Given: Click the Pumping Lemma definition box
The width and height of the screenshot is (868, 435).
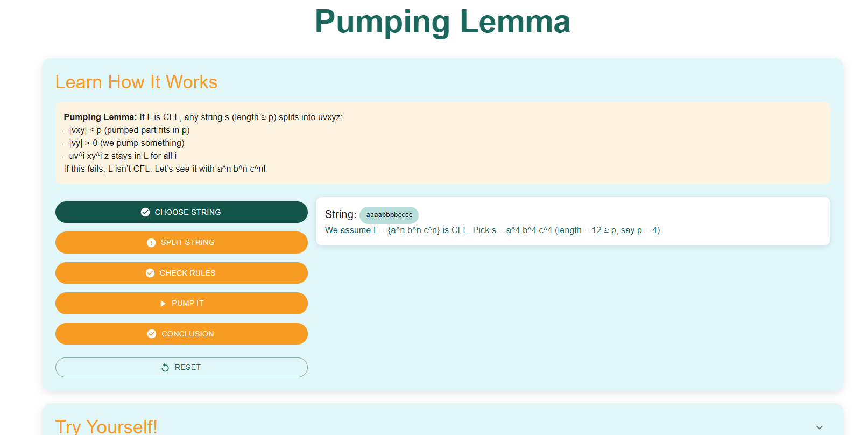Looking at the screenshot, I should (x=442, y=143).
